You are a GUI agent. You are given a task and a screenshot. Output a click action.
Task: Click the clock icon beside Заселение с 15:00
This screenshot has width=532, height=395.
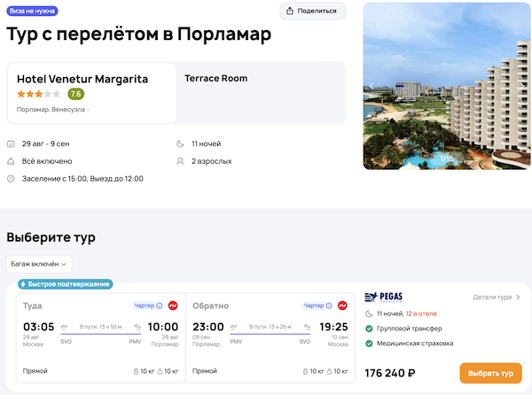pyautogui.click(x=11, y=179)
